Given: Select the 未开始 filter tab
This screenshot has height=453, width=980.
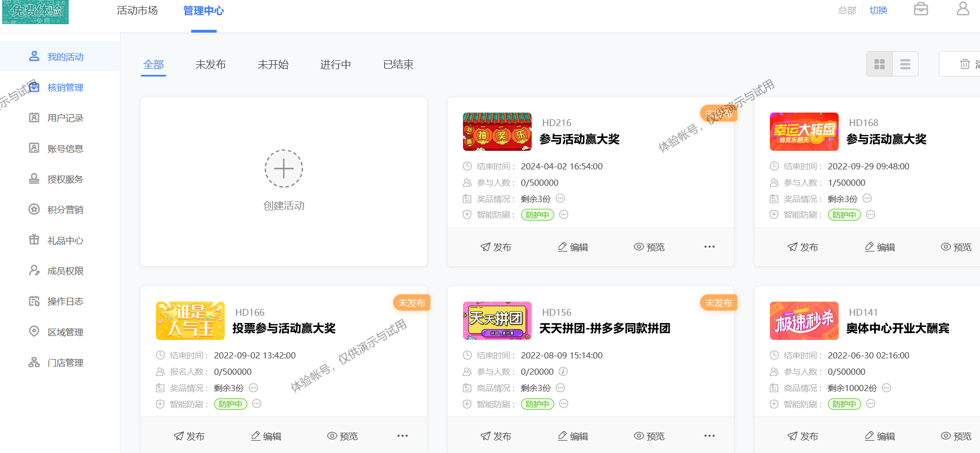Looking at the screenshot, I should (273, 65).
